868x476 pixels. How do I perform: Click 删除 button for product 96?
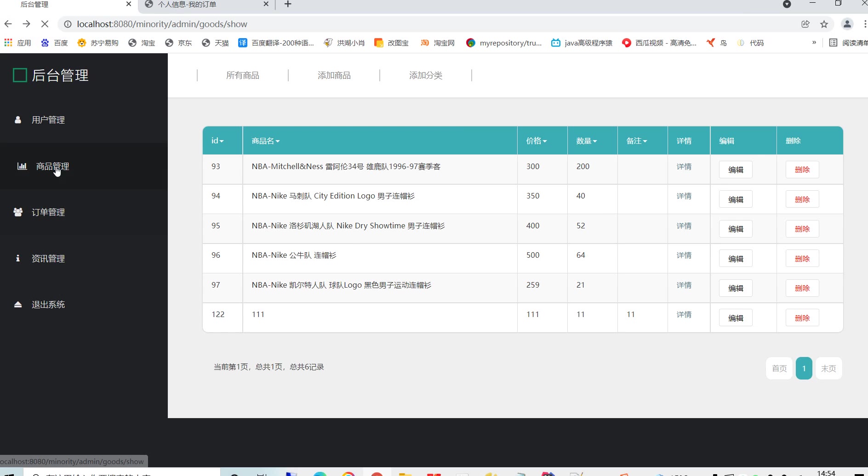coord(802,259)
